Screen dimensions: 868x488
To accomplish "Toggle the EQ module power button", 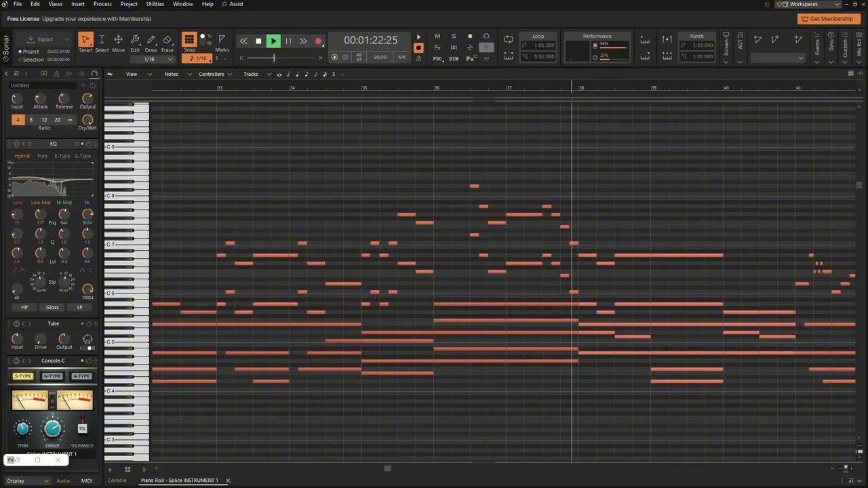I will [88, 144].
